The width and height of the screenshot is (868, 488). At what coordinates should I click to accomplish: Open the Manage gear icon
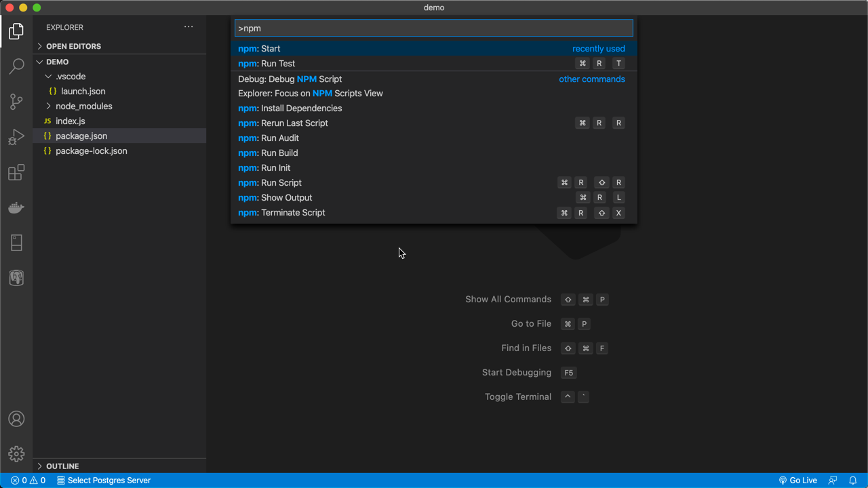click(x=16, y=454)
